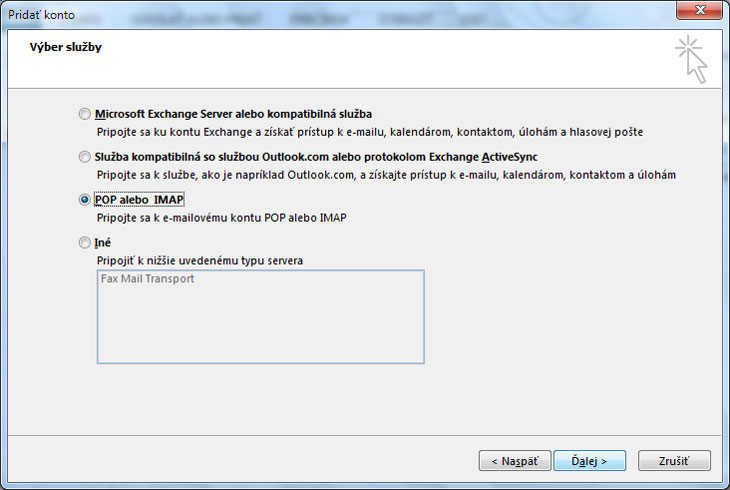Pick the Iné radio button
This screenshot has height=490, width=730.
(84, 243)
